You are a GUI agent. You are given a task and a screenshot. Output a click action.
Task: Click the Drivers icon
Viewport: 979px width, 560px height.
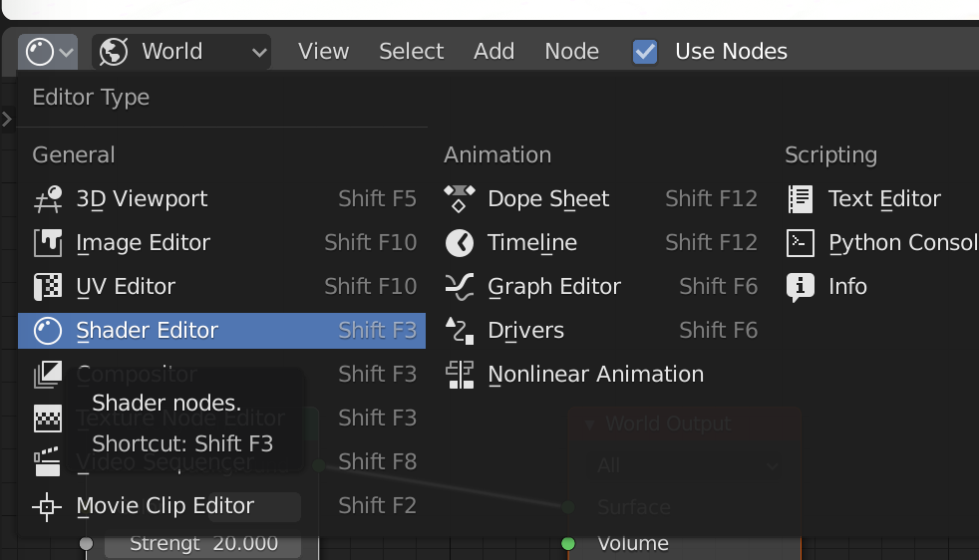[460, 331]
